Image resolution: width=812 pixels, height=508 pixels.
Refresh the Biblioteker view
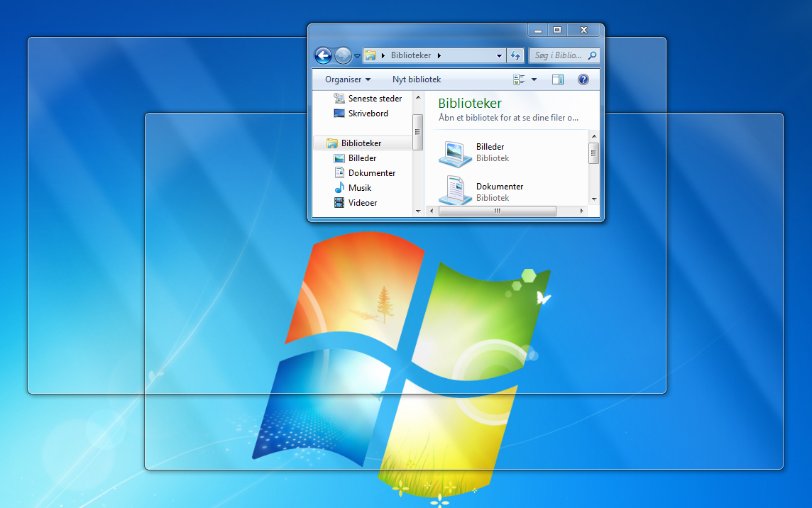[515, 55]
